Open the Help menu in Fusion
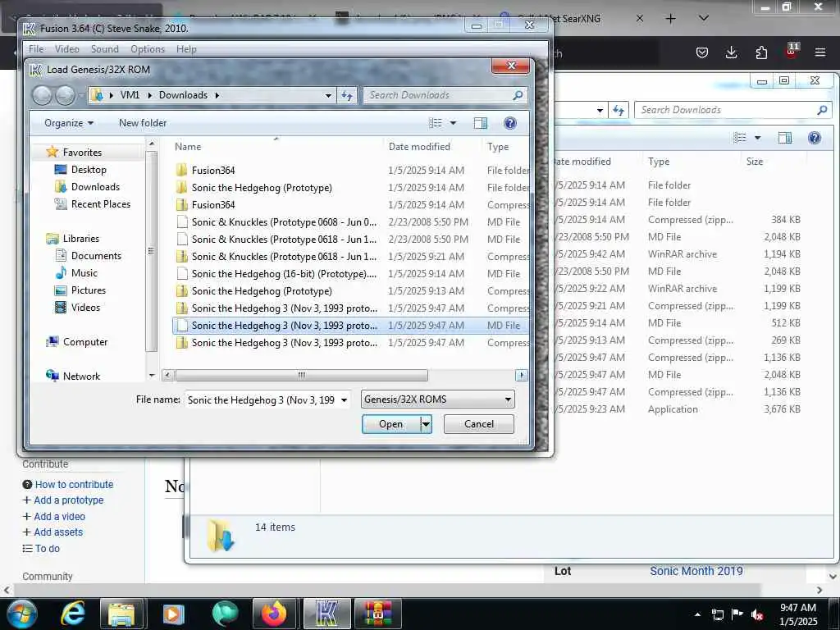 [186, 49]
